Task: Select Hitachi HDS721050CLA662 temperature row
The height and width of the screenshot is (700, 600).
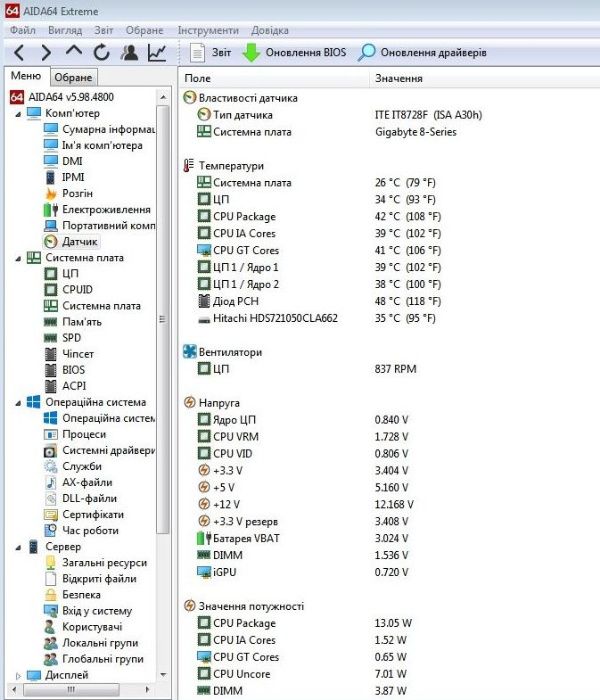Action: [x=316, y=318]
